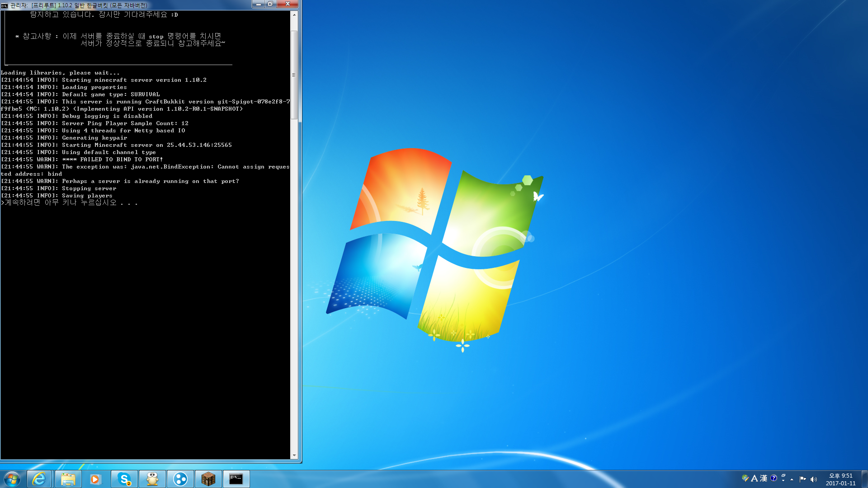Open the language bar help icon
This screenshot has height=488, width=868.
[774, 478]
